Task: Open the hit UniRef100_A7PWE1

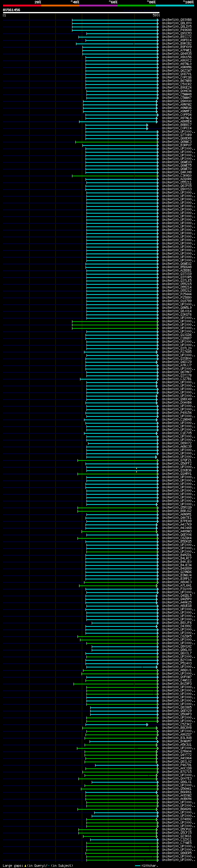Action: 177,50
